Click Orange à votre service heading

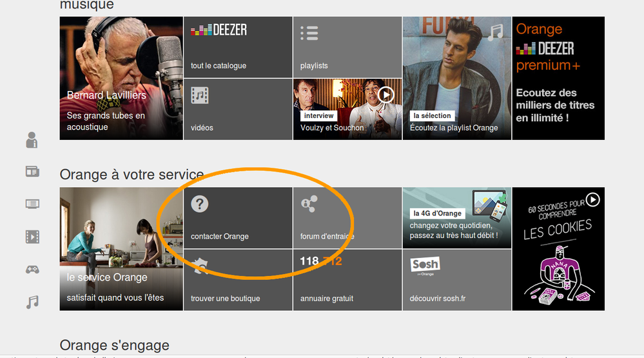(x=132, y=175)
